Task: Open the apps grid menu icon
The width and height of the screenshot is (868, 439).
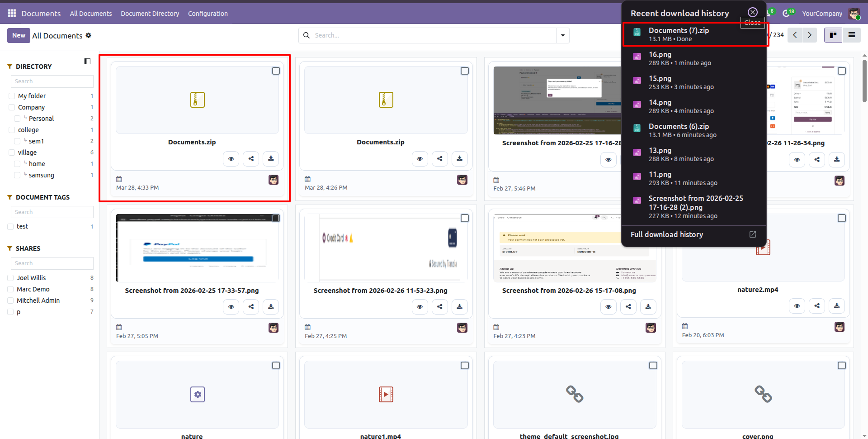Action: click(x=12, y=14)
